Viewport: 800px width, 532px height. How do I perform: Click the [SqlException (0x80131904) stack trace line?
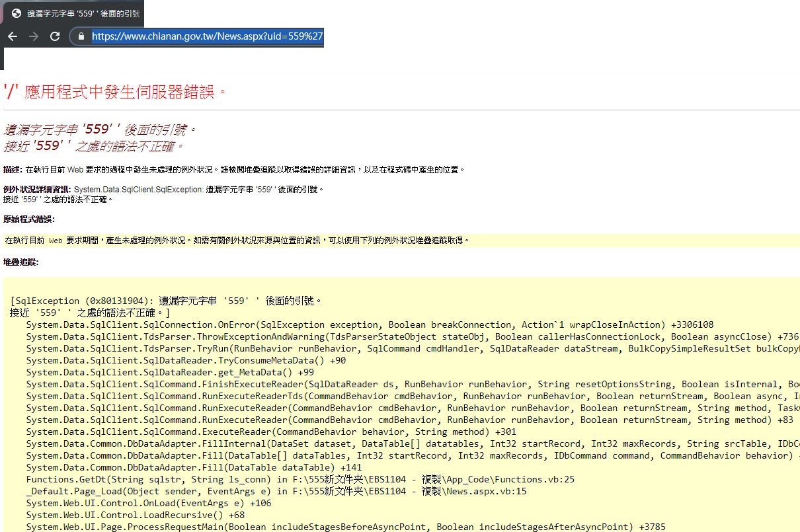pos(166,301)
